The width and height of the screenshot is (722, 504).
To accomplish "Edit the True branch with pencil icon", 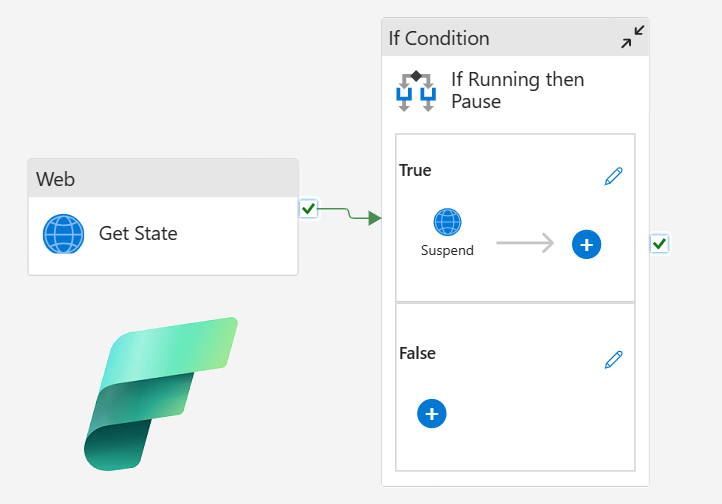I will (x=614, y=176).
